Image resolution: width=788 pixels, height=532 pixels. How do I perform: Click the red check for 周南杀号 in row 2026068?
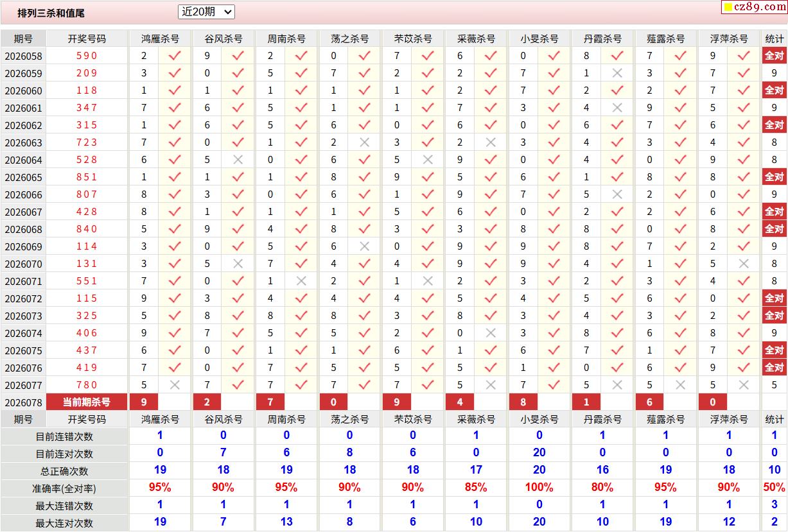[x=301, y=229]
